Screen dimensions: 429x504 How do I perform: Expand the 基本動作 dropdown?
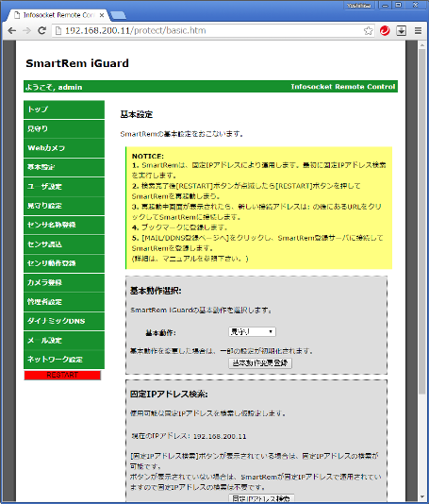pos(252,331)
